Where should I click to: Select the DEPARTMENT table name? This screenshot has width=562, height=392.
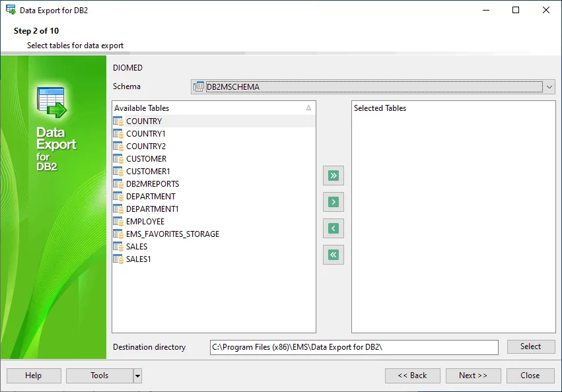click(x=151, y=197)
